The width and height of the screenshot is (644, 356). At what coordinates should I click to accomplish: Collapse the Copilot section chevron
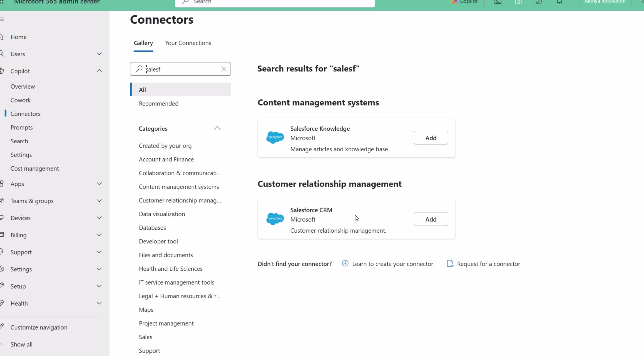99,71
